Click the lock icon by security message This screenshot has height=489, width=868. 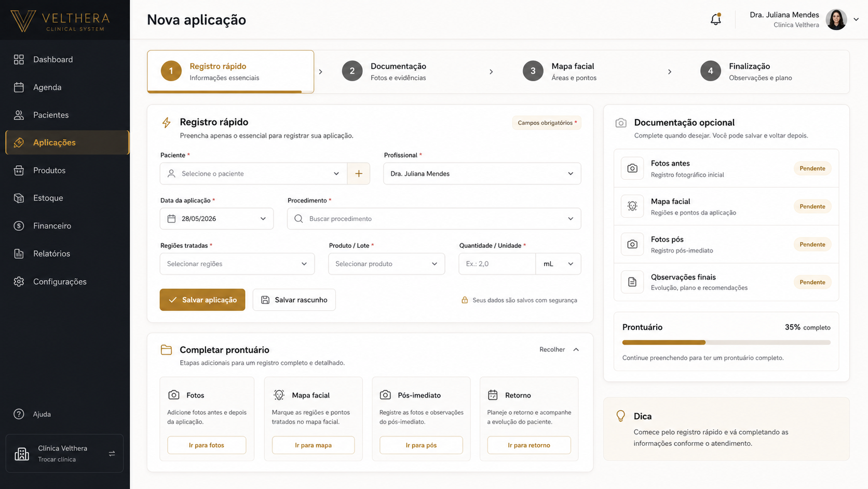(x=465, y=300)
